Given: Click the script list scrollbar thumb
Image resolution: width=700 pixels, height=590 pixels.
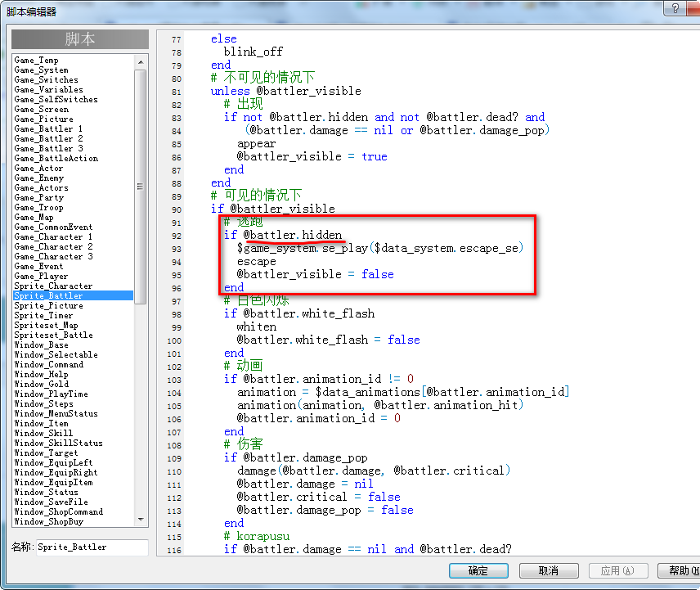Looking at the screenshot, I should pos(141,187).
